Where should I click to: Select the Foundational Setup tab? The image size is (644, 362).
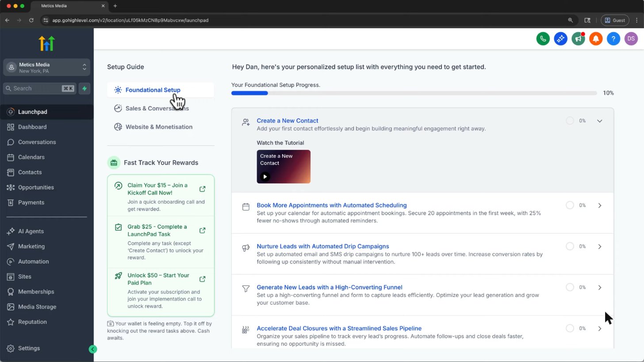[161, 90]
